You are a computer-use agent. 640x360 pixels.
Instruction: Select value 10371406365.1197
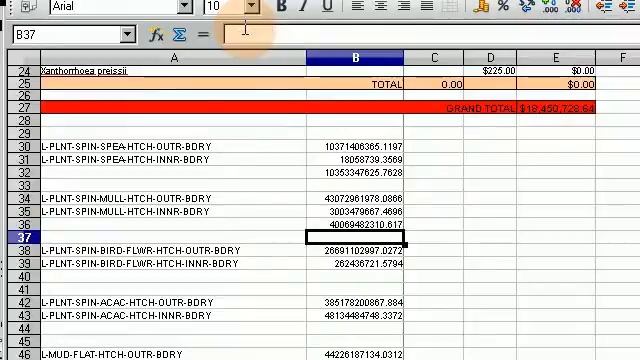[355, 147]
